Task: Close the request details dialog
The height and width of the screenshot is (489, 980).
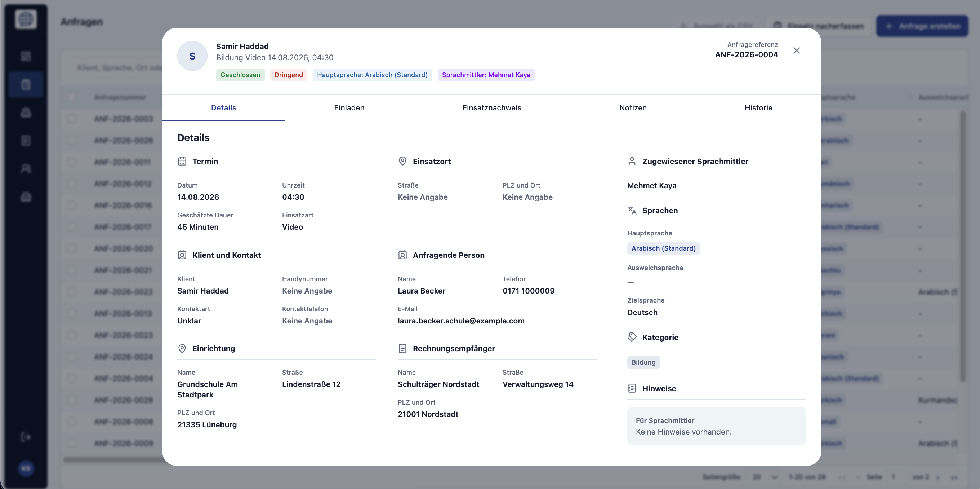Action: tap(796, 50)
